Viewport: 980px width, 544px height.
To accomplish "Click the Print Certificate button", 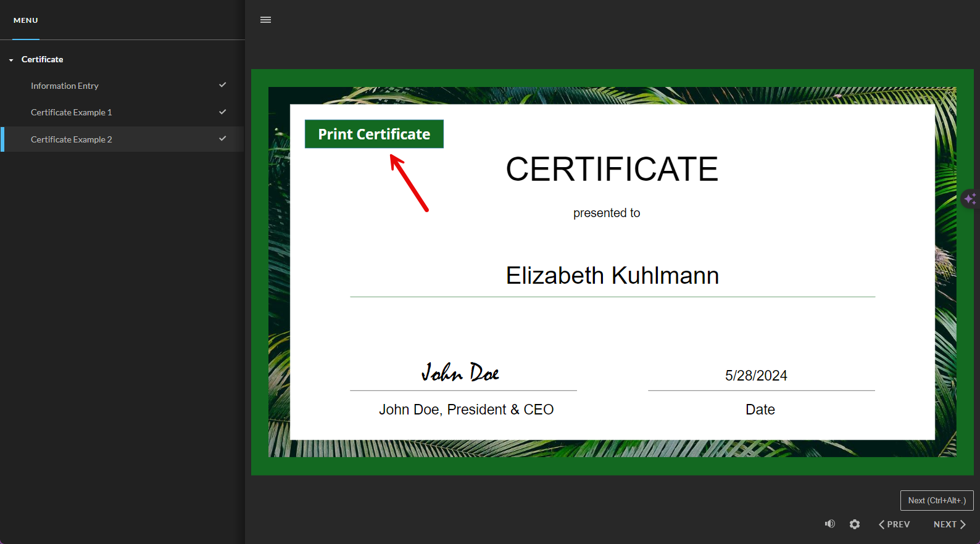I will [x=374, y=134].
